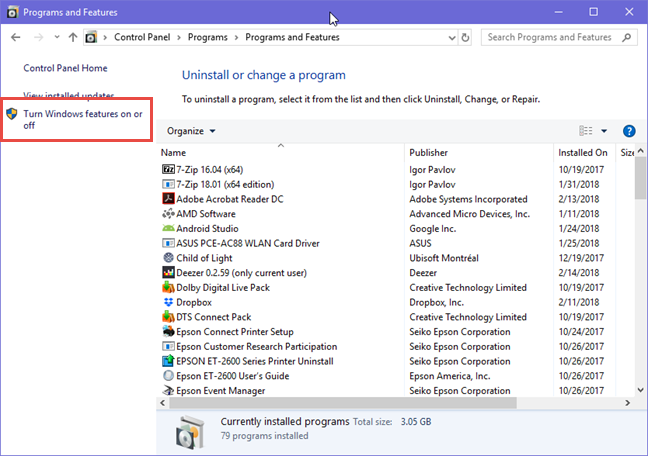Select install date 1/31/2018
This screenshot has width=648, height=456.
[x=579, y=184]
